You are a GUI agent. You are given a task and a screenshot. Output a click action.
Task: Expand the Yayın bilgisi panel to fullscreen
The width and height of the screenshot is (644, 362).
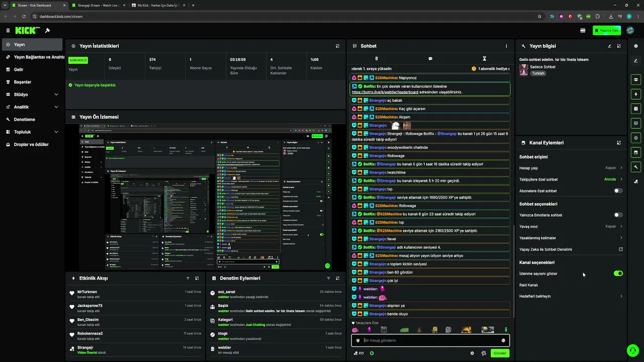coord(619,46)
